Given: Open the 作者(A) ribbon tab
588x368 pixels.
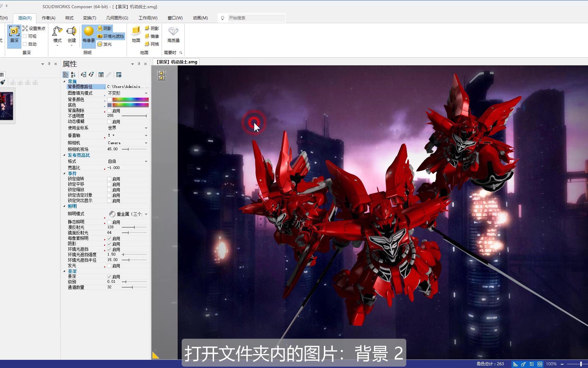Looking at the screenshot, I should tap(48, 18).
